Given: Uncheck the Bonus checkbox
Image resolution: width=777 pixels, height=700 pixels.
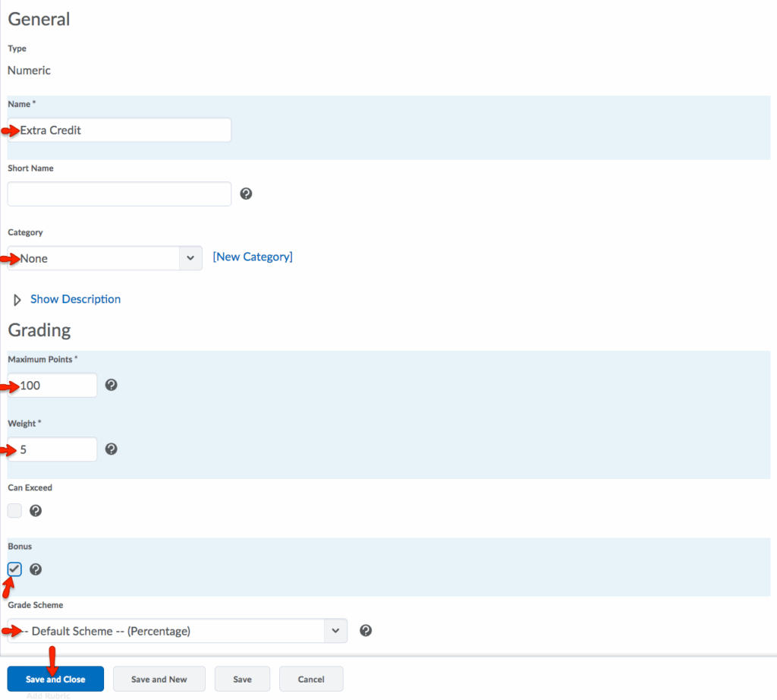Looking at the screenshot, I should pyautogui.click(x=14, y=569).
